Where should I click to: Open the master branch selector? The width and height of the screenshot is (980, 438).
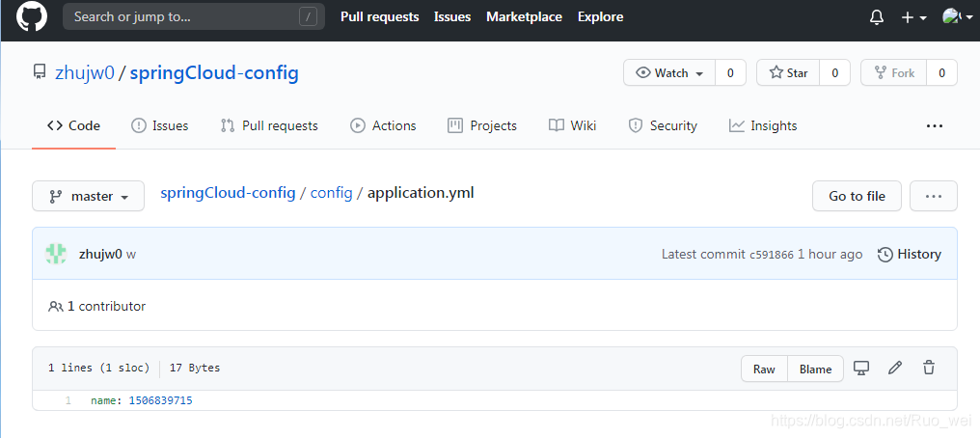pos(88,196)
